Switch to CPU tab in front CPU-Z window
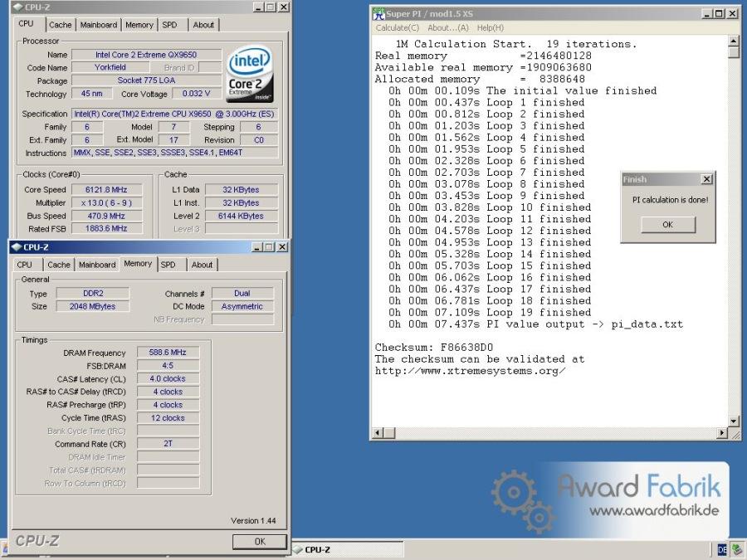This screenshot has width=747, height=560. (24, 265)
